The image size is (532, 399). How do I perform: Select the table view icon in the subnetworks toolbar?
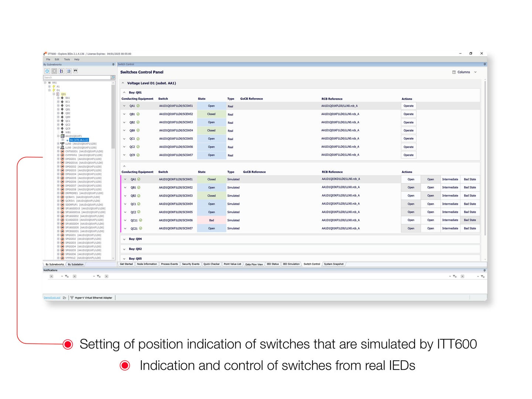tap(68, 71)
